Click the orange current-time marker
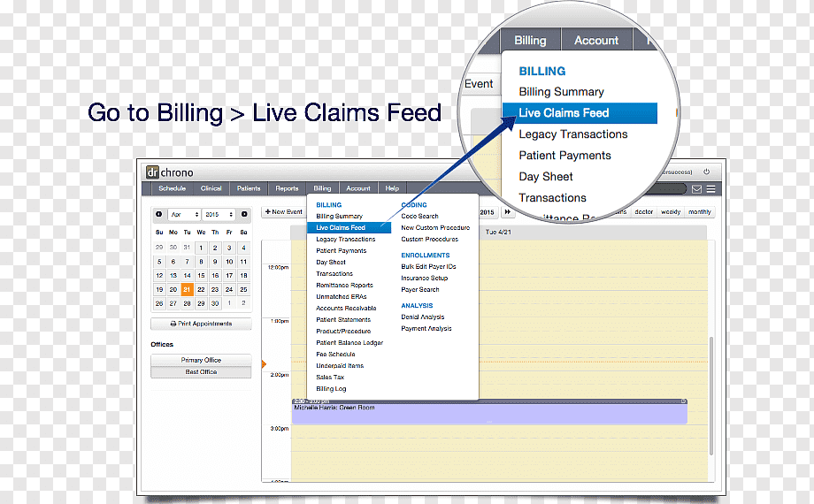Image resolution: width=814 pixels, height=504 pixels. point(264,364)
